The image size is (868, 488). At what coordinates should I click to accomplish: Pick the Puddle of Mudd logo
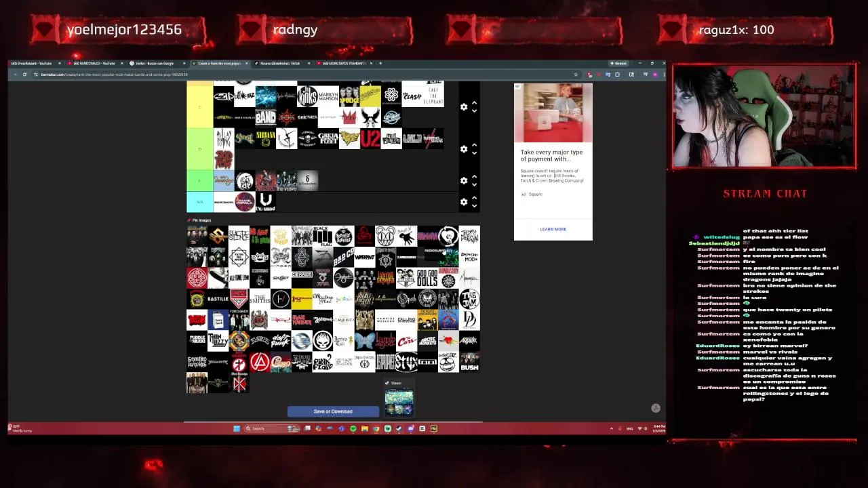click(197, 341)
